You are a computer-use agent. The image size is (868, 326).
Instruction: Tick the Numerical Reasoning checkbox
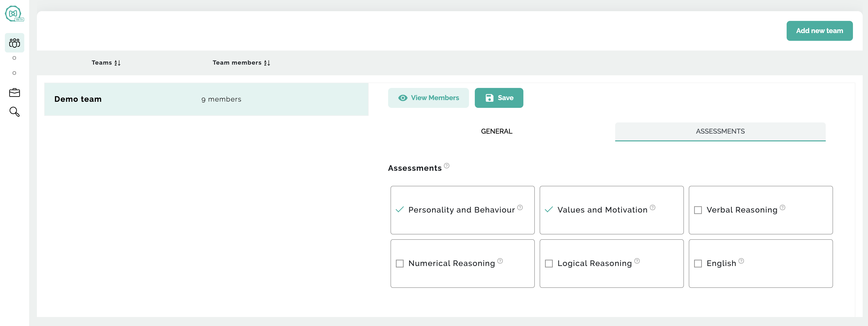(400, 263)
